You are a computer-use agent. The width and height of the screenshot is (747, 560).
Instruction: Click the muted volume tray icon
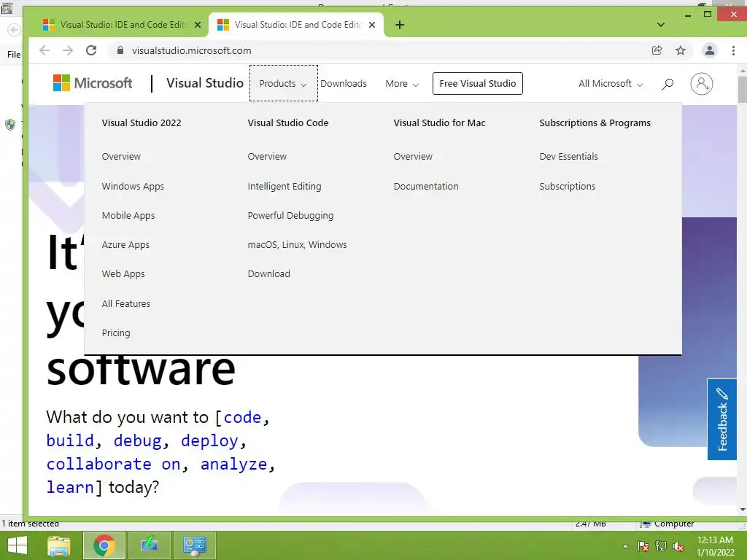tap(678, 546)
